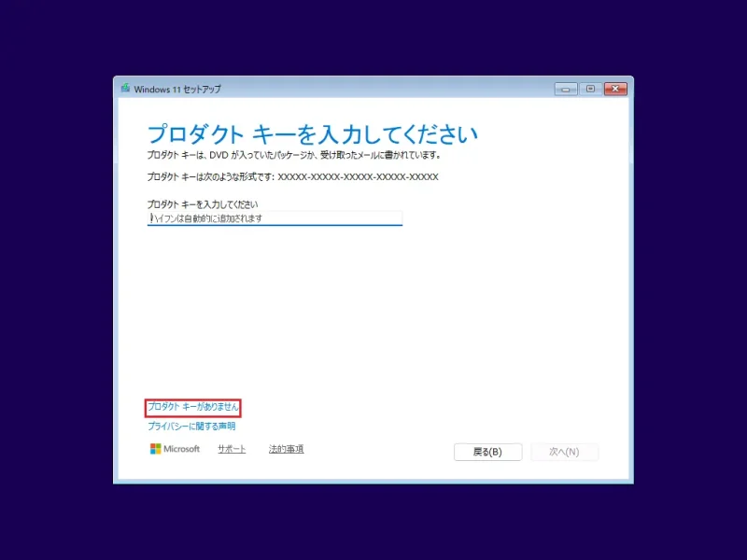Click the product key input field
Viewport: 747px width, 560px height.
coord(275,218)
